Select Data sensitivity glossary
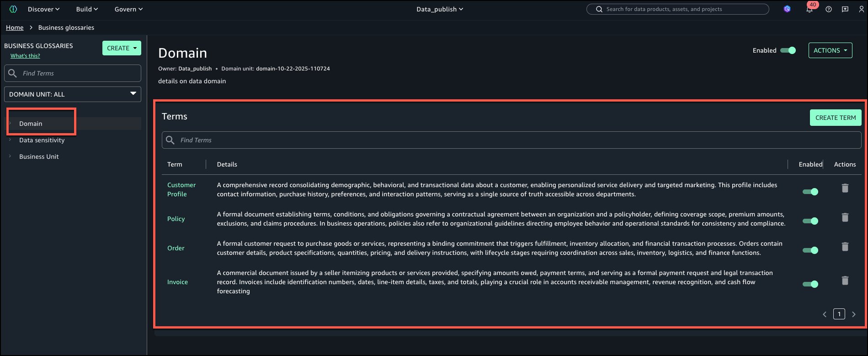Image resolution: width=868 pixels, height=356 pixels. (x=42, y=140)
